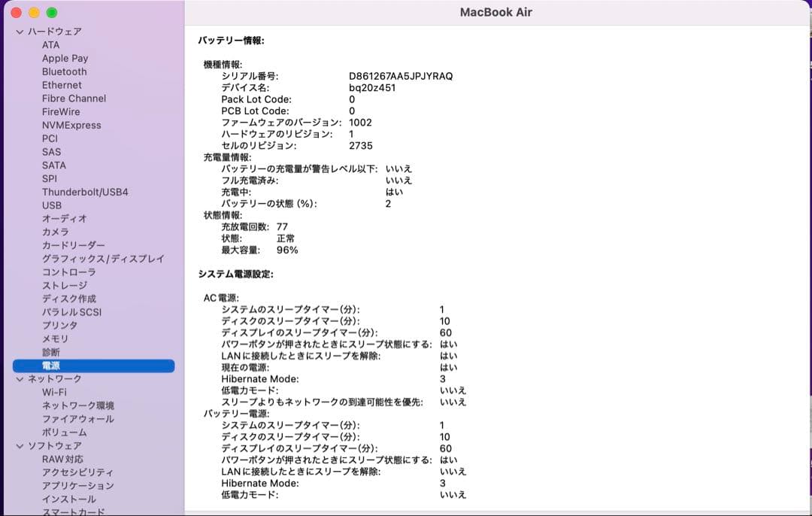Select Bluetooth under ハードウェア
Image resolution: width=812 pixels, height=516 pixels.
tap(65, 71)
